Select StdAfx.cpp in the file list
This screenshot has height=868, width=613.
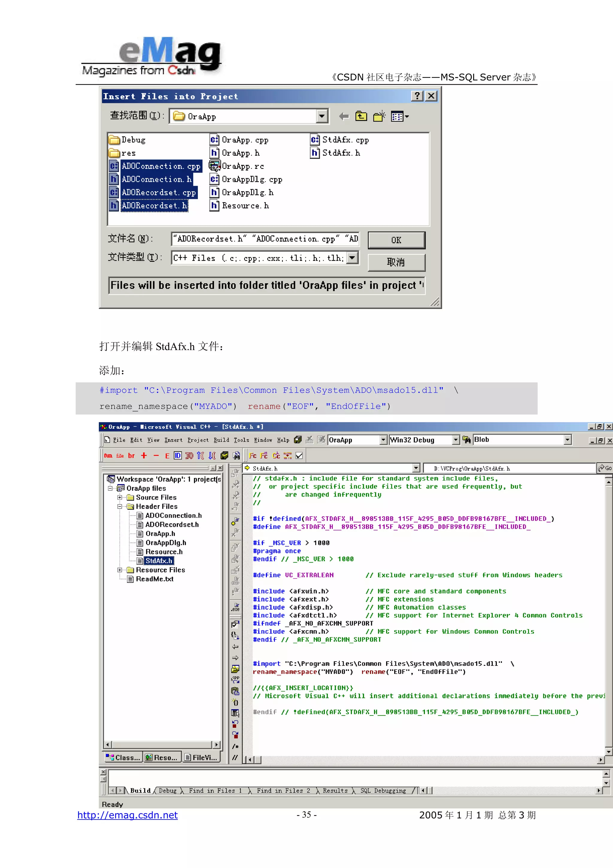[x=346, y=140]
